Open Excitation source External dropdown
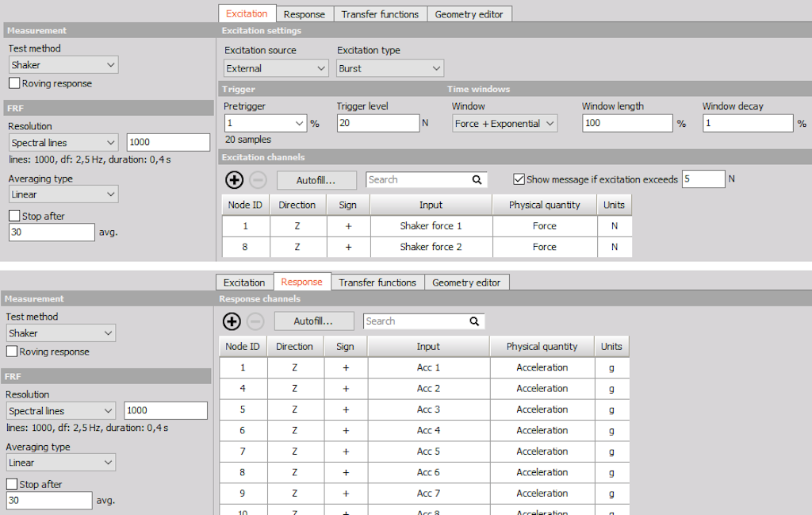Image resolution: width=812 pixels, height=515 pixels. click(x=276, y=68)
